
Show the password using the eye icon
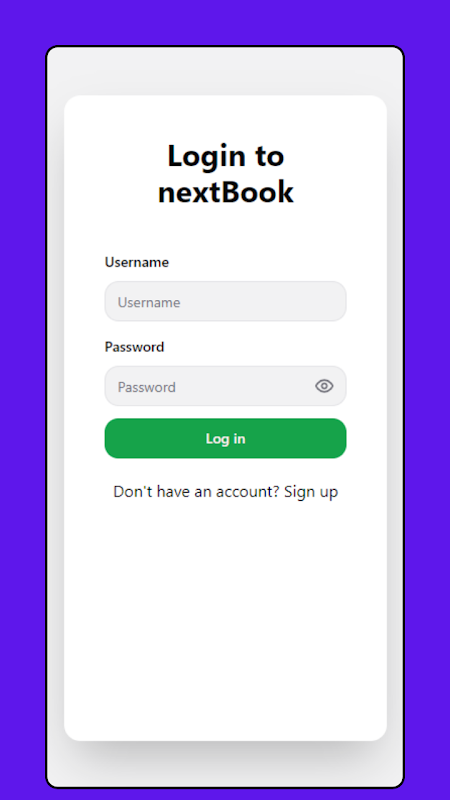[x=324, y=386]
